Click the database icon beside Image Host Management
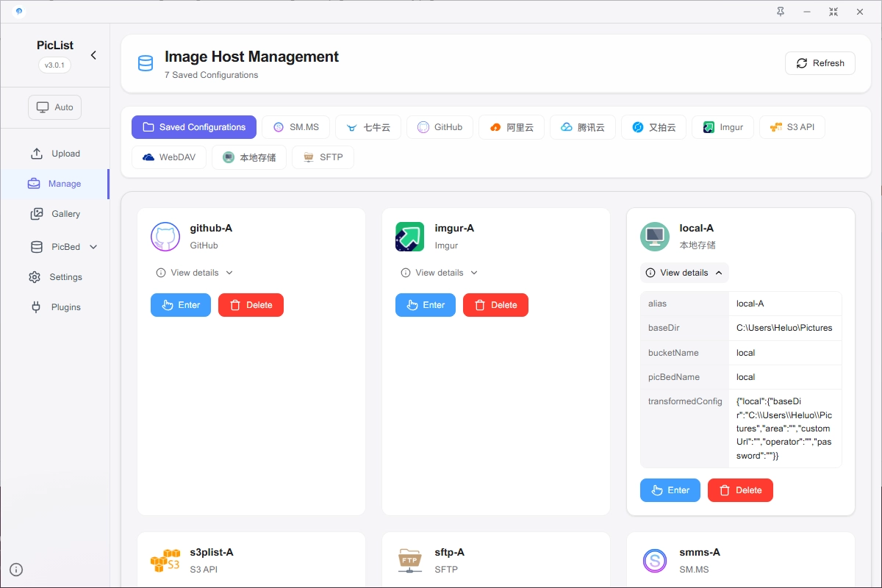882x588 pixels. [146, 63]
